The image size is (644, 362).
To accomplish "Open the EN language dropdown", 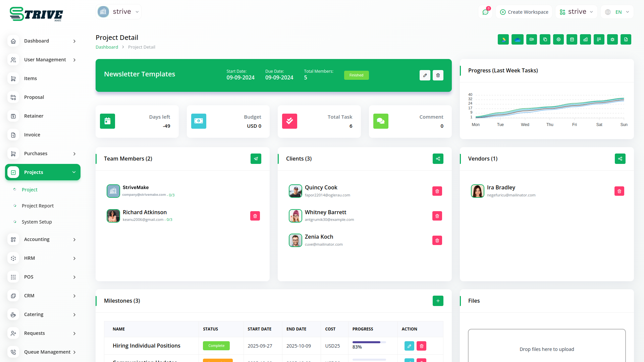I will pos(617,12).
